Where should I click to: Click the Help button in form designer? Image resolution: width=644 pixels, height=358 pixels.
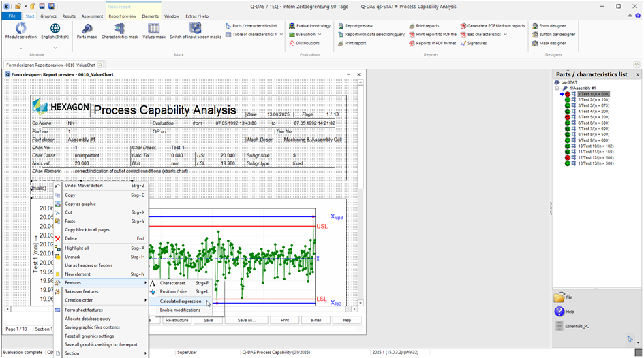click(347, 321)
